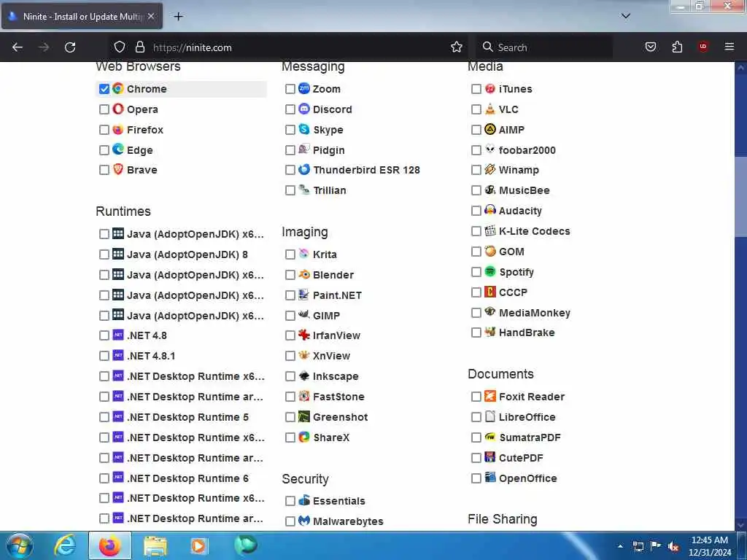This screenshot has width=747, height=560.
Task: Open the Firefox application menu
Action: (x=729, y=47)
